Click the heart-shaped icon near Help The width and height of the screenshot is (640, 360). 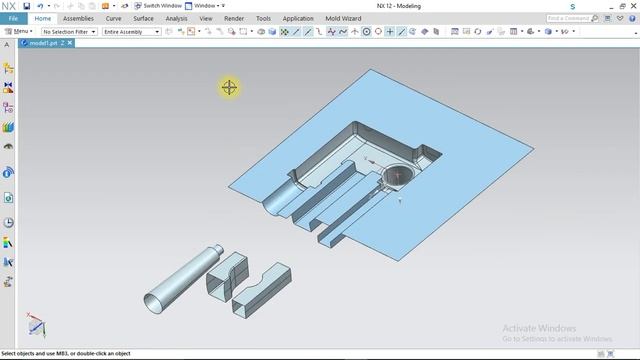tap(620, 18)
